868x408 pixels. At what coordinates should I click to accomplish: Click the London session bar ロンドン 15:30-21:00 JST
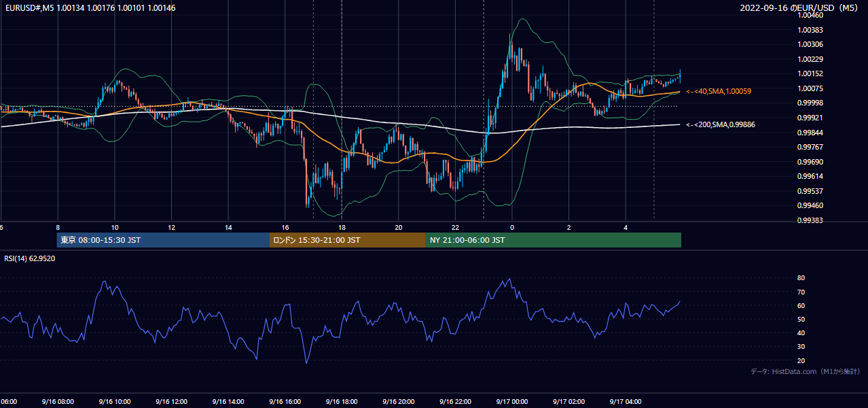(348, 240)
